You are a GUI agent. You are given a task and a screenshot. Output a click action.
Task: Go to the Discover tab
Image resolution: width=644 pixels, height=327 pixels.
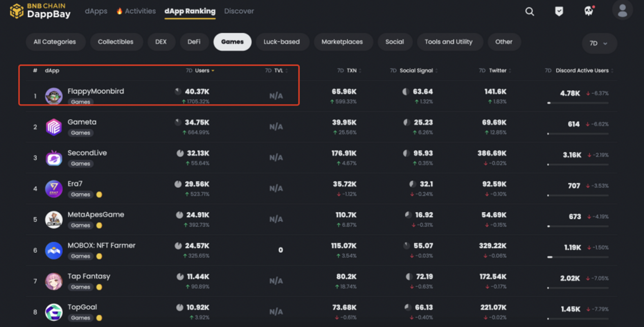pyautogui.click(x=239, y=11)
